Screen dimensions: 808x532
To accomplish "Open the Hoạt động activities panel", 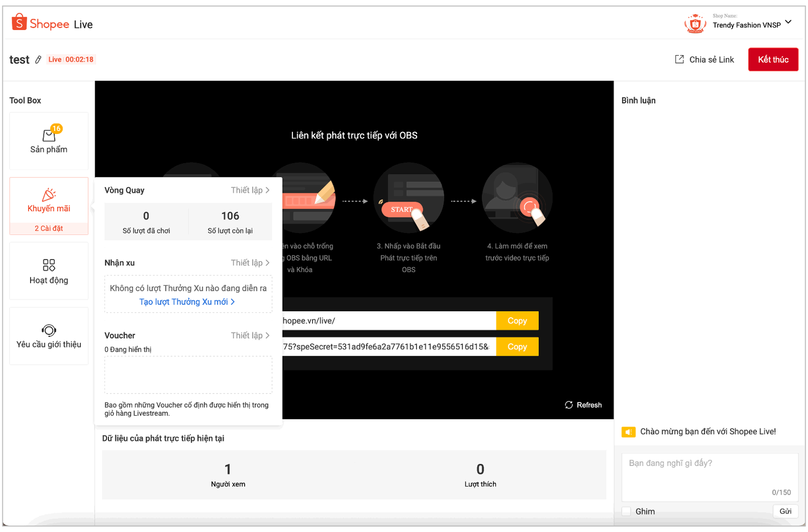I will (48, 271).
